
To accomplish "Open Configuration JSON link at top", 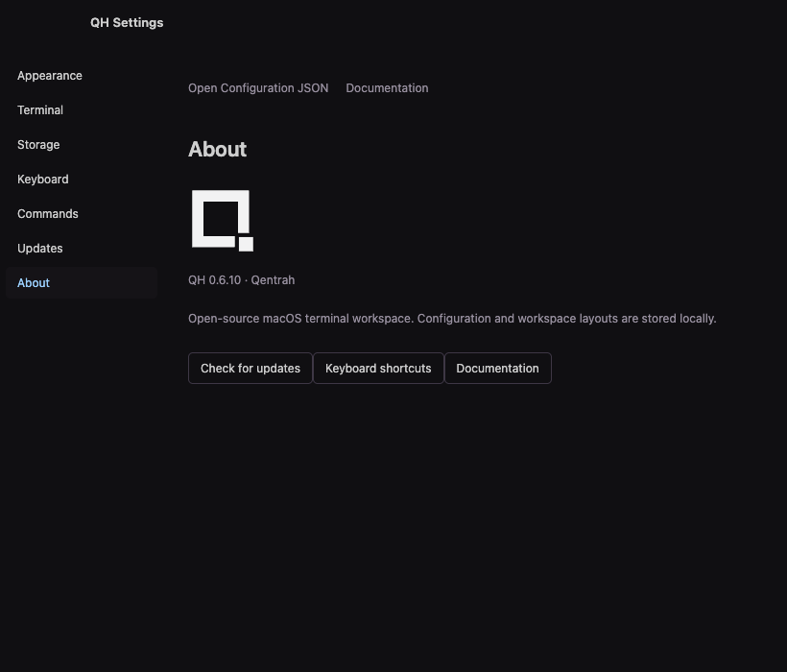I will pyautogui.click(x=258, y=88).
